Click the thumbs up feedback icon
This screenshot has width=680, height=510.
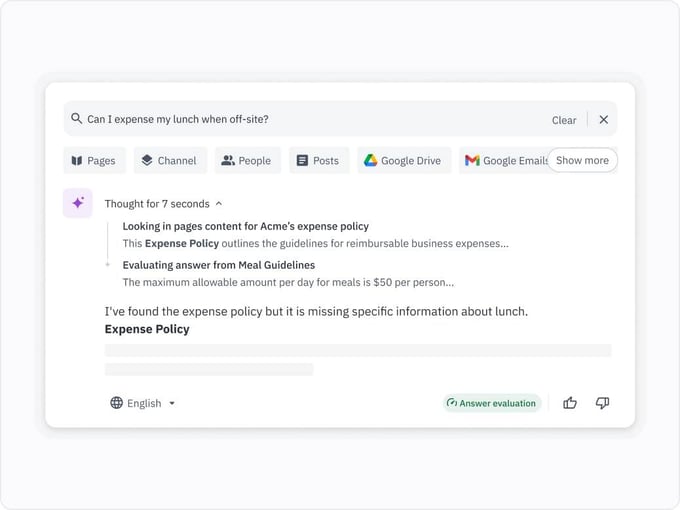pos(570,403)
